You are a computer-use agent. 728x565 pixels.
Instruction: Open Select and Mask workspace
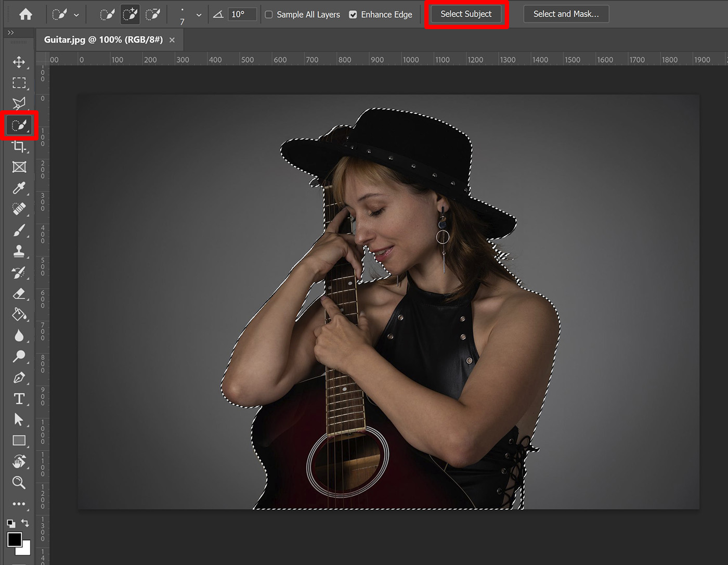coord(566,14)
